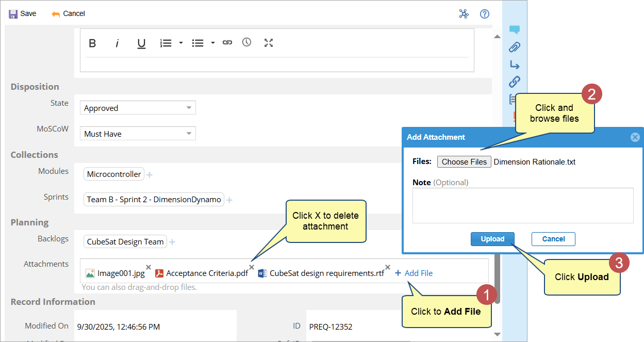The height and width of the screenshot is (342, 644).
Task: Click Save in the top toolbar
Action: click(x=23, y=13)
